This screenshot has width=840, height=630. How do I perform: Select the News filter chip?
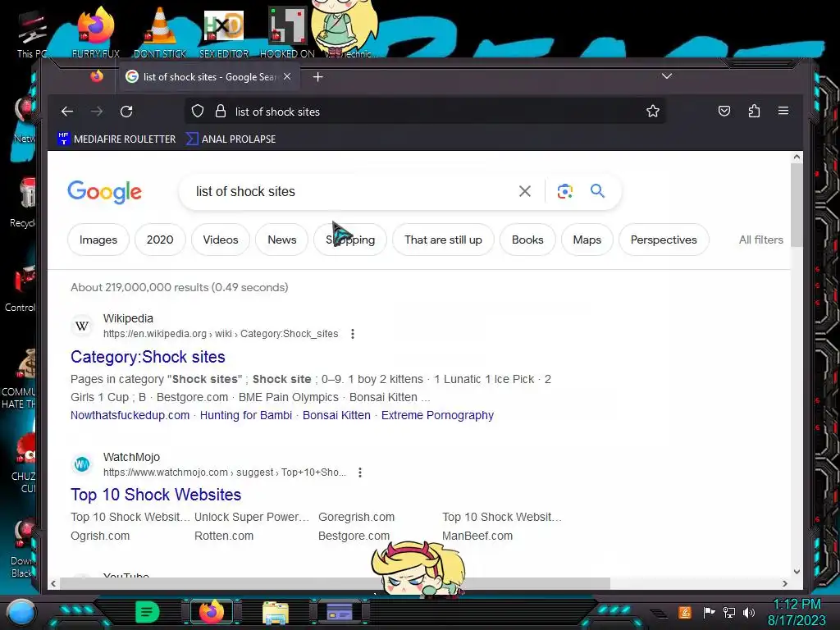pos(282,240)
